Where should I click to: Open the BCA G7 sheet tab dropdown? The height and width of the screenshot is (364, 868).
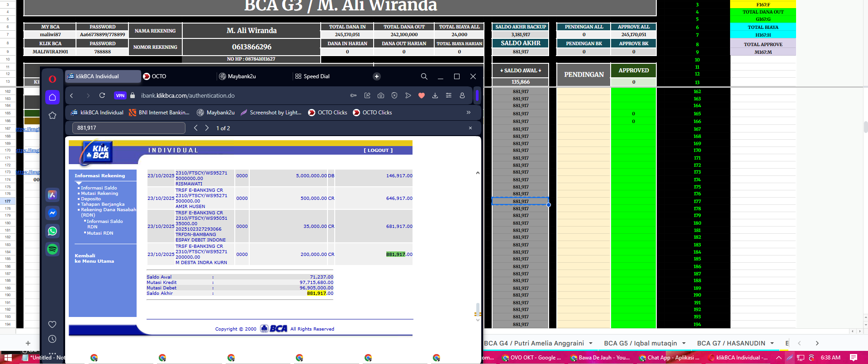click(x=772, y=343)
